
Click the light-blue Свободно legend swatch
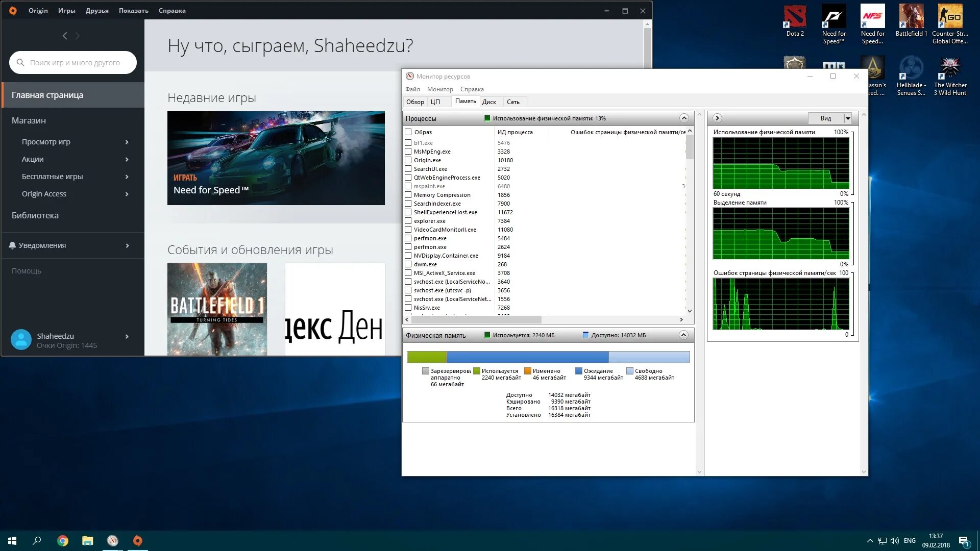[630, 371]
